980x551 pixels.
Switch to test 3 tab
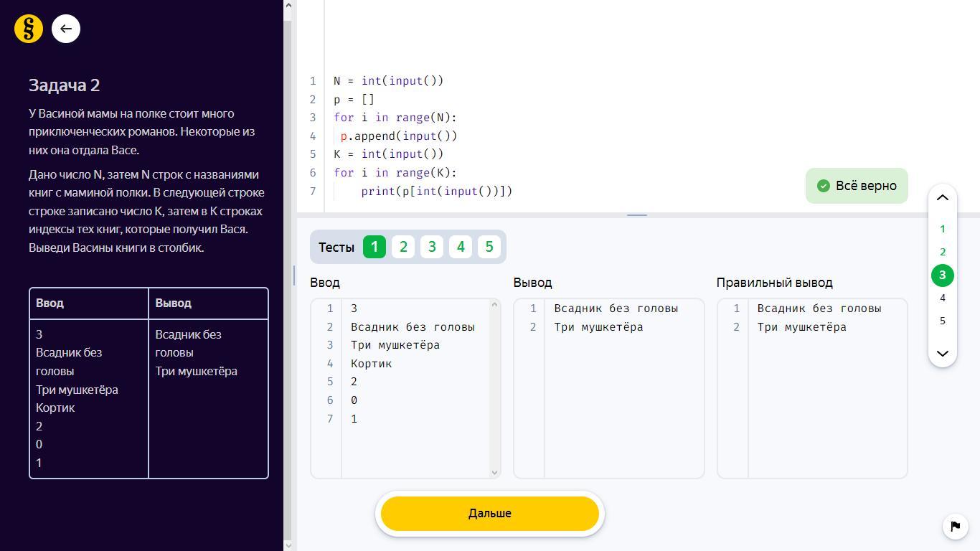[432, 247]
